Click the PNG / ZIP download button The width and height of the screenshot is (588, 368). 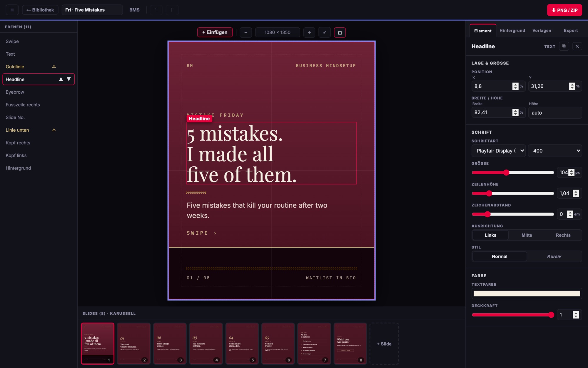[564, 10]
